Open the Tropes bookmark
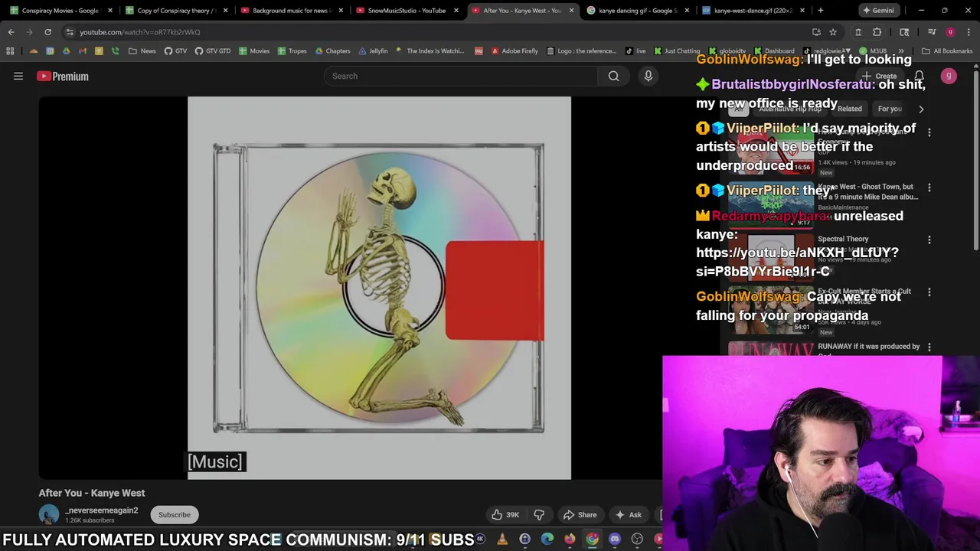Viewport: 980px width, 551px height. point(292,51)
